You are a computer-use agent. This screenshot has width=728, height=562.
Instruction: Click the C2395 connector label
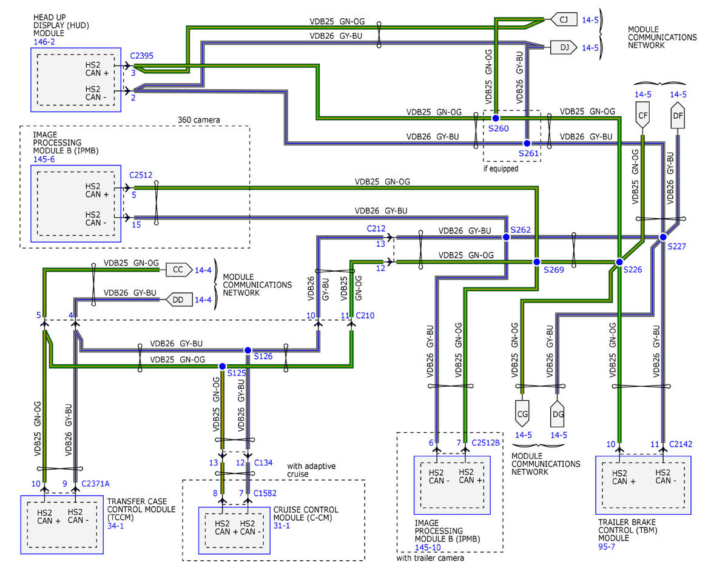pos(141,55)
